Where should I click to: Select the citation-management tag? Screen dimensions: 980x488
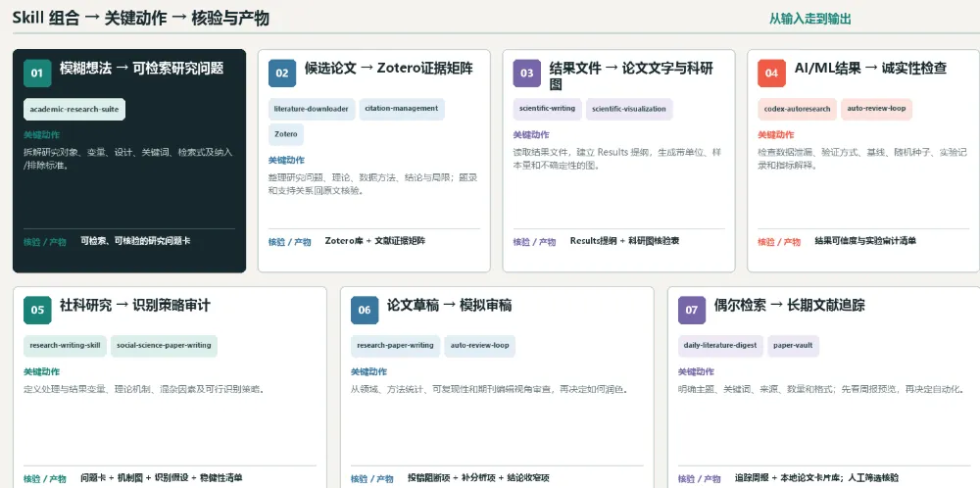coord(401,109)
